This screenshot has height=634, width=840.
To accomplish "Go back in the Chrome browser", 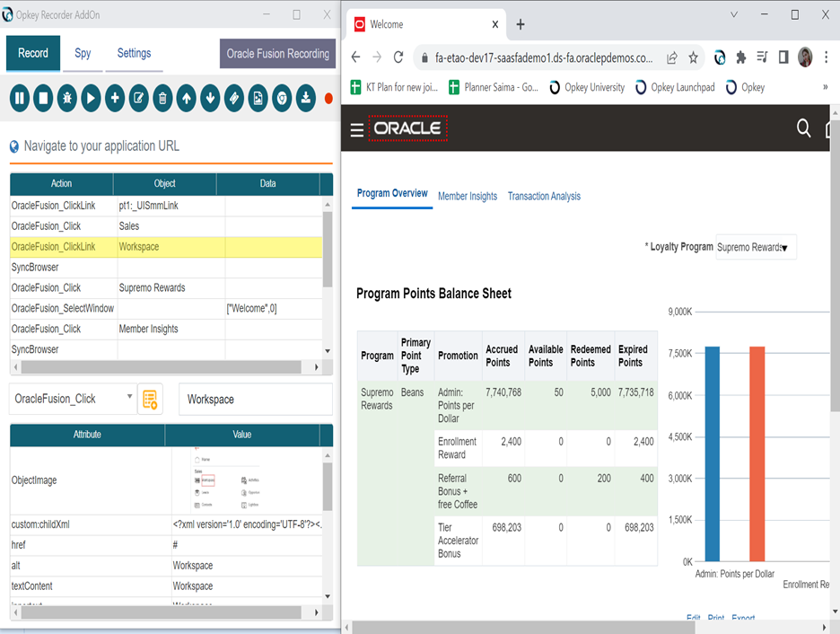I will [355, 57].
